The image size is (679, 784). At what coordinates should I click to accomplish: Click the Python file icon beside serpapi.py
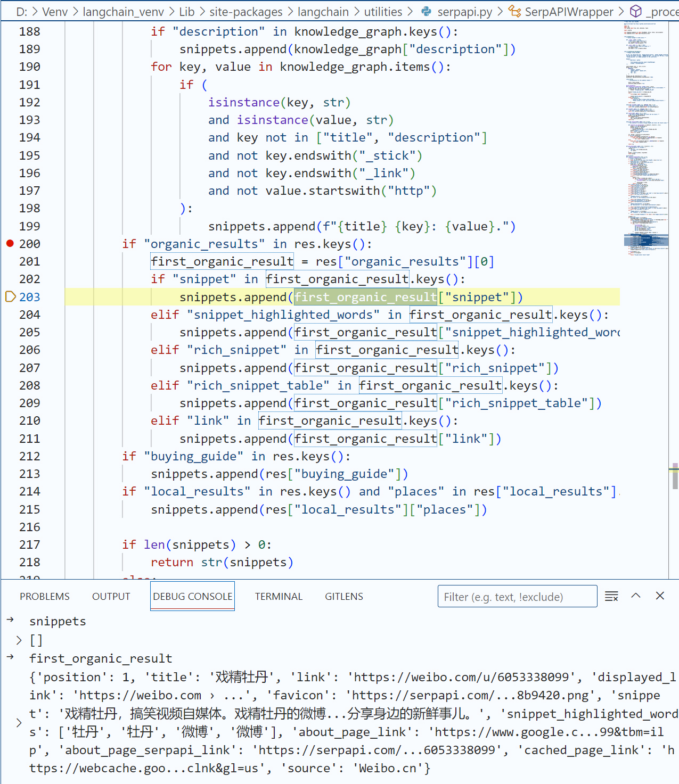[426, 11]
